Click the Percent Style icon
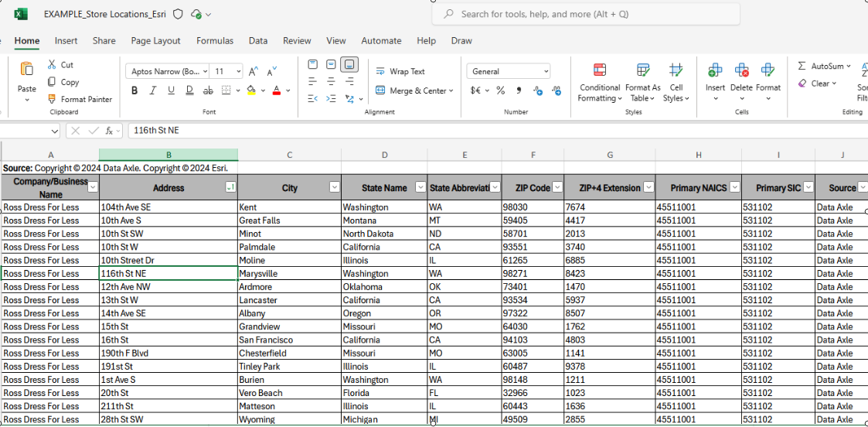Screen dimensions: 868x427 tap(500, 91)
